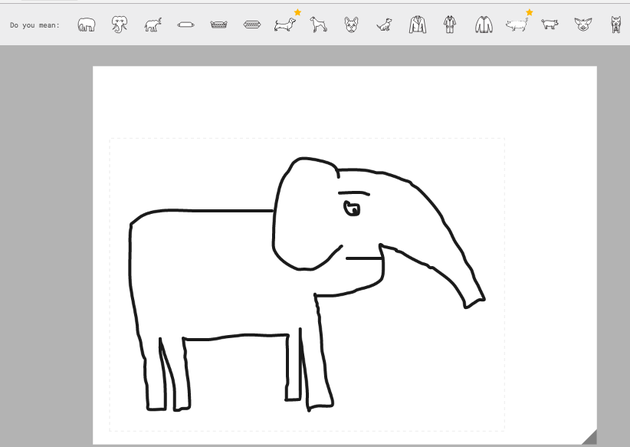Choose the starred large pig suggestion

pos(517,25)
